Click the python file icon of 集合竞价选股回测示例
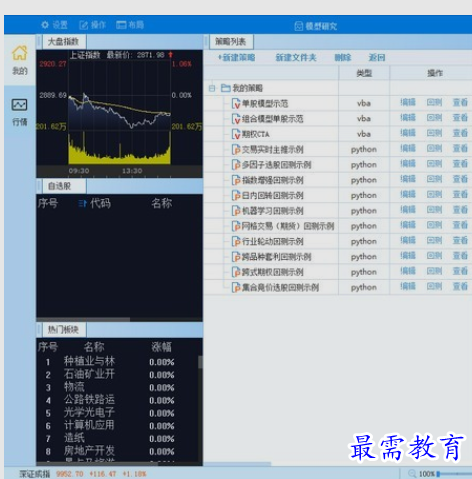This screenshot has height=479, width=472. coord(236,288)
